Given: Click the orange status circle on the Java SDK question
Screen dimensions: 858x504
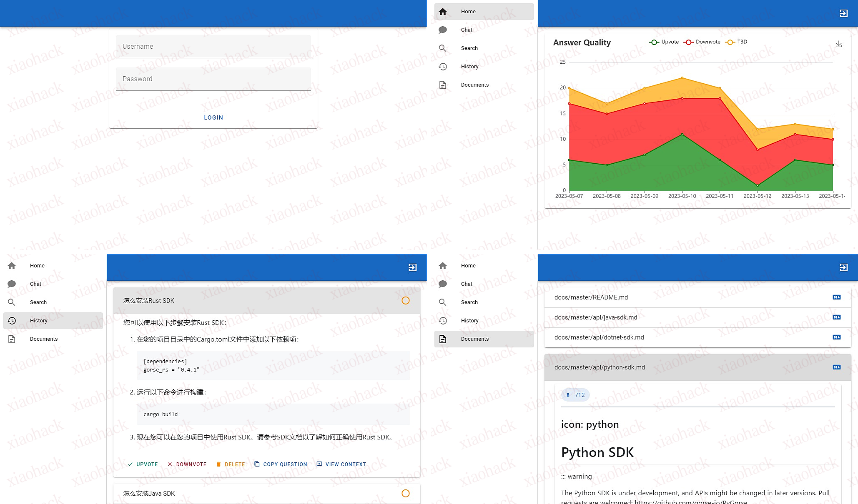Looking at the screenshot, I should (405, 494).
